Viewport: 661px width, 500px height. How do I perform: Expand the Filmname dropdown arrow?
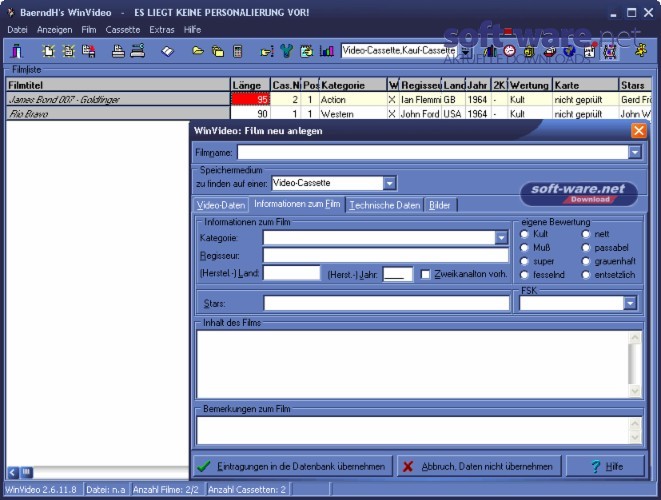point(635,152)
